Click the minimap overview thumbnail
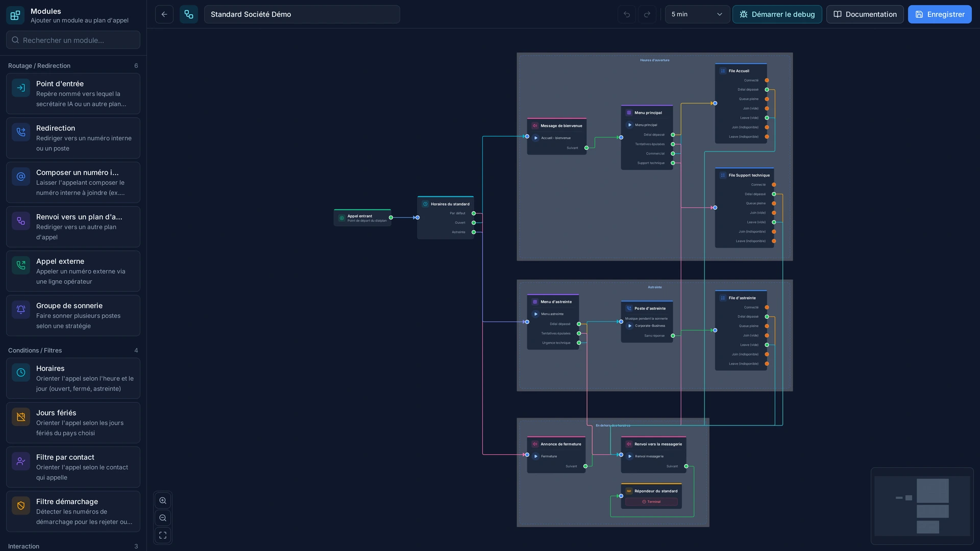Image resolution: width=980 pixels, height=551 pixels. [x=922, y=506]
